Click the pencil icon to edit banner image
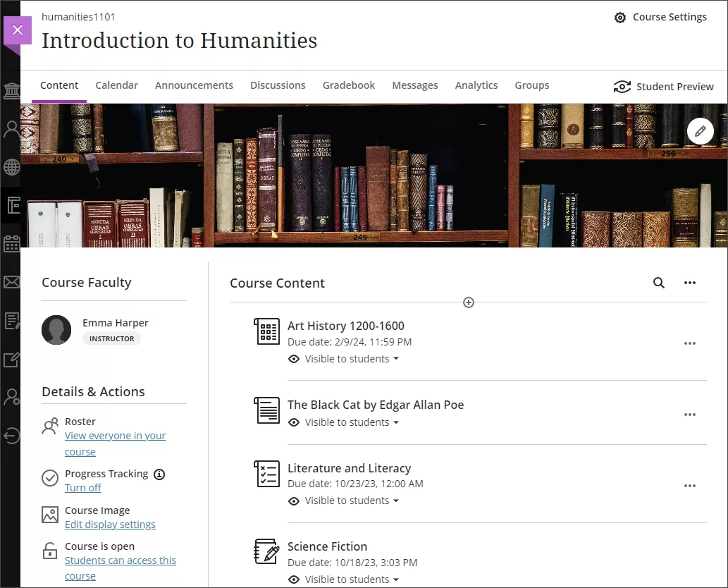This screenshot has height=588, width=728. tap(700, 131)
